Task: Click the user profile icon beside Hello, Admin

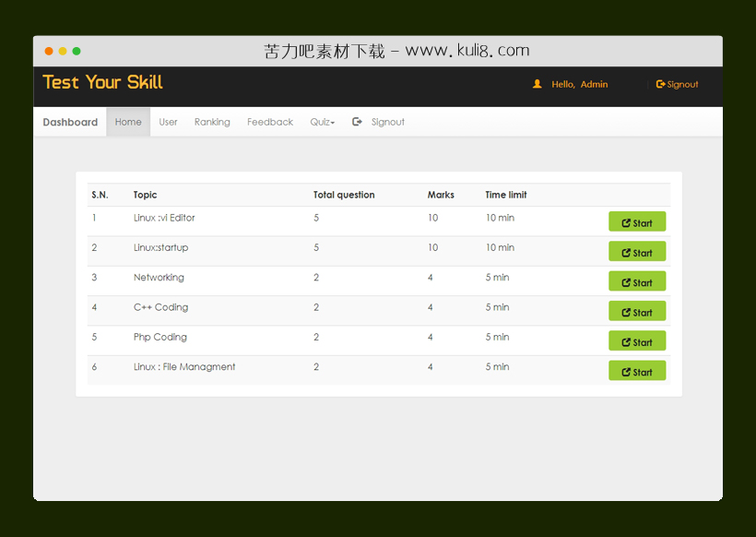Action: pyautogui.click(x=537, y=84)
